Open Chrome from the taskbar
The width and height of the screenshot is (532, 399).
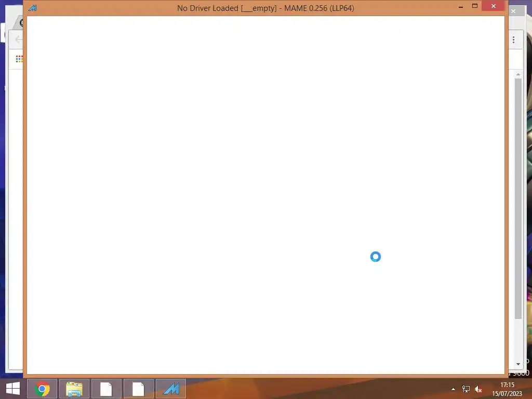click(42, 389)
